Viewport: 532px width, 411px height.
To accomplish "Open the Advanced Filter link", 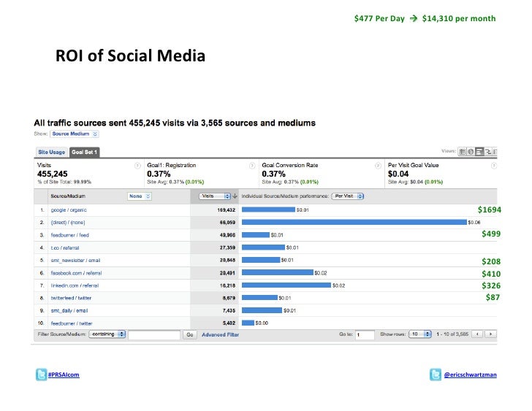I will tap(220, 334).
